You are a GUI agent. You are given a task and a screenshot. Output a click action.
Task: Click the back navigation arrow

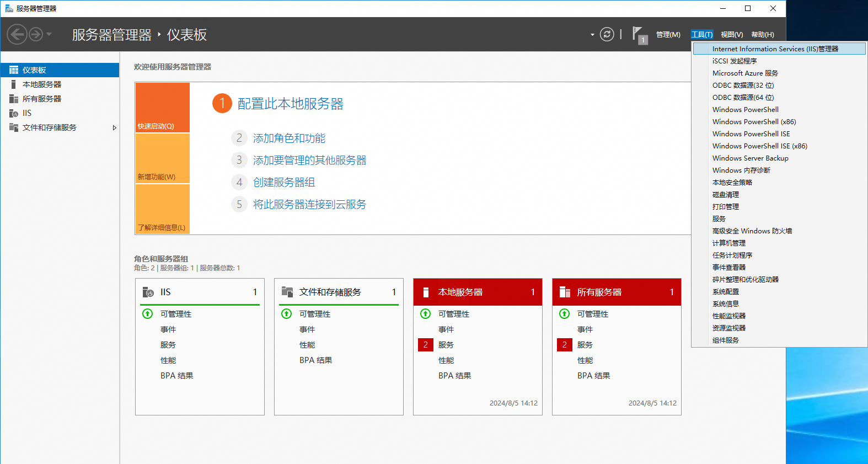point(17,34)
